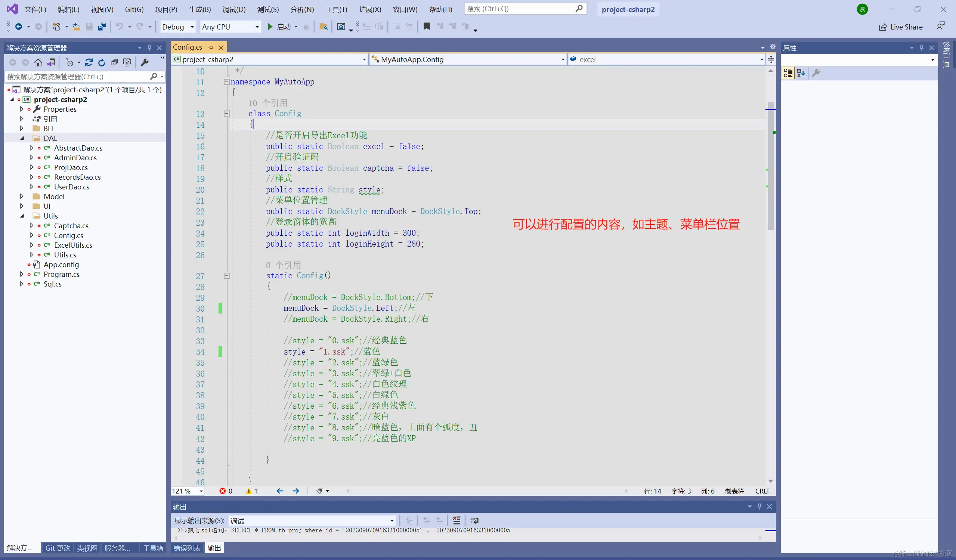
Task: Click Solution Explorer Home icon
Action: tap(38, 63)
